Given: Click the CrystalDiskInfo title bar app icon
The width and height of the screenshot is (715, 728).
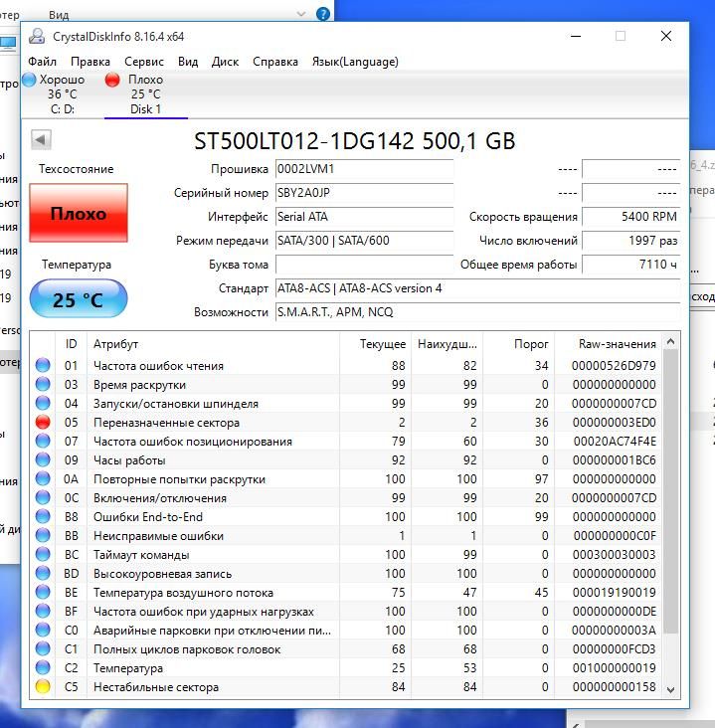Looking at the screenshot, I should pos(37,36).
